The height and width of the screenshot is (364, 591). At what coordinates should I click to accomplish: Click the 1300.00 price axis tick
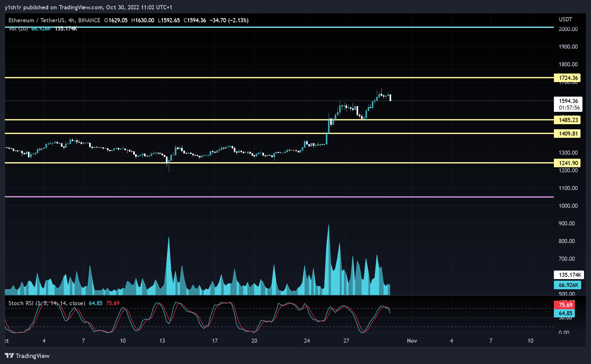point(568,153)
